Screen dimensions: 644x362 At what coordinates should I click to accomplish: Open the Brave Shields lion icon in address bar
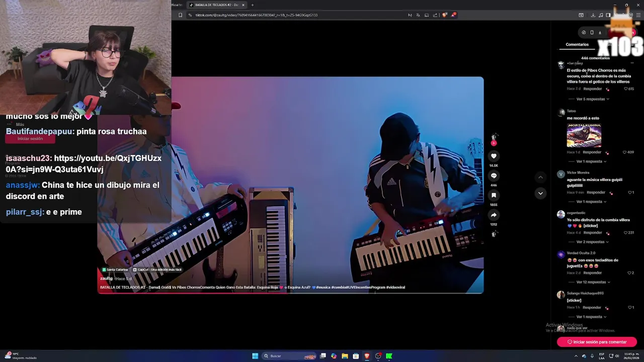click(x=444, y=15)
